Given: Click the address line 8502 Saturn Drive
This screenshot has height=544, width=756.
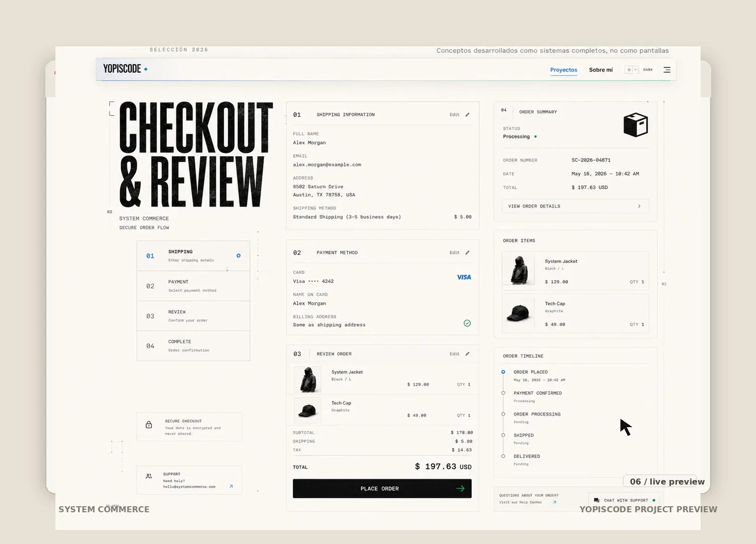Looking at the screenshot, I should pyautogui.click(x=318, y=187).
